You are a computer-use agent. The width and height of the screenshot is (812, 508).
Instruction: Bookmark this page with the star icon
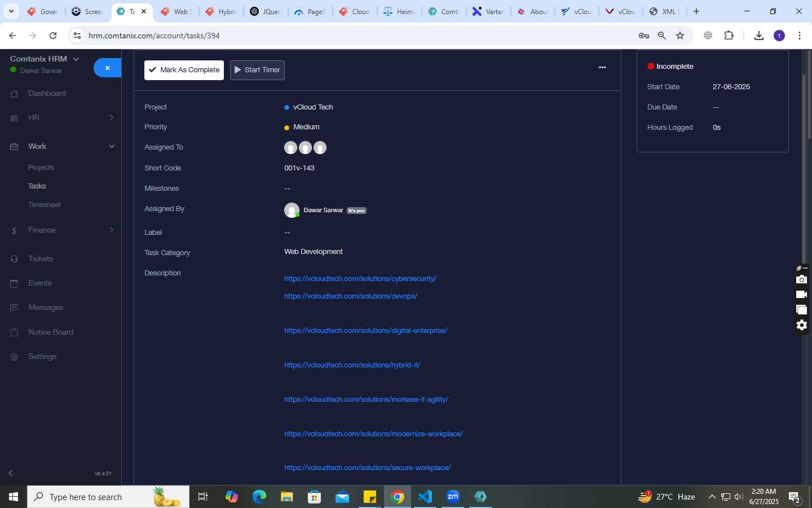point(680,36)
